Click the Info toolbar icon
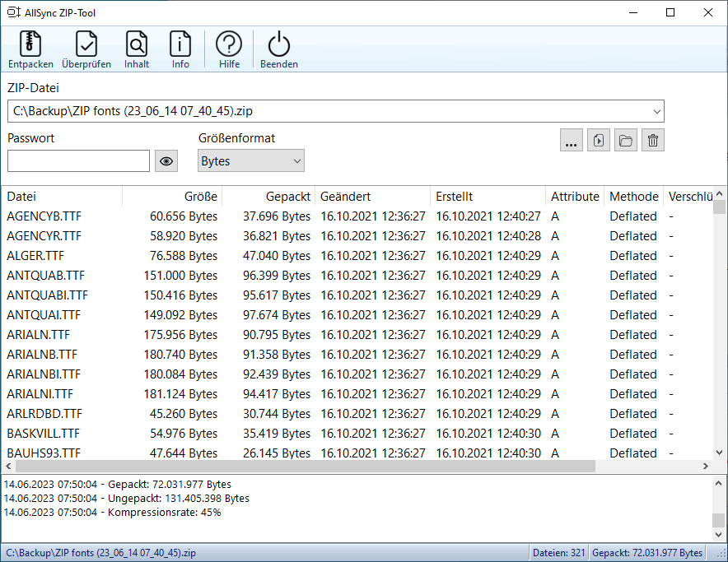Screen dimensions: 728x562 pyautogui.click(x=180, y=44)
